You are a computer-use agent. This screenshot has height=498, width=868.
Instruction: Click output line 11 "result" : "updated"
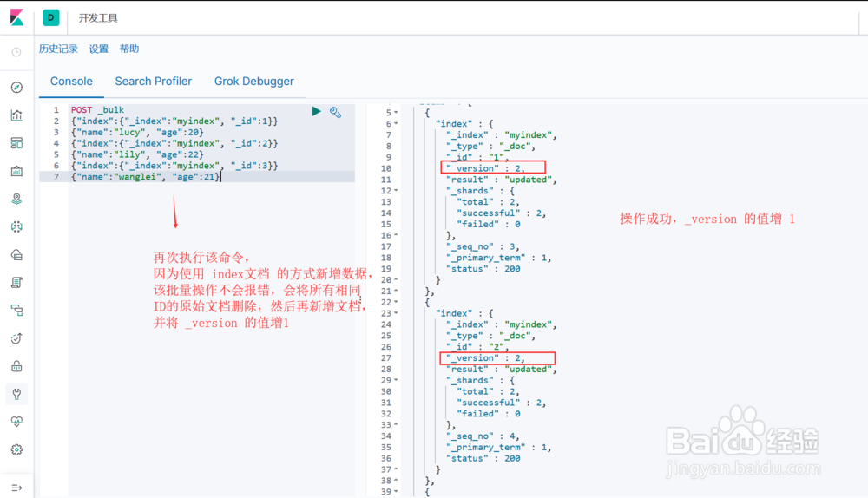pos(501,180)
